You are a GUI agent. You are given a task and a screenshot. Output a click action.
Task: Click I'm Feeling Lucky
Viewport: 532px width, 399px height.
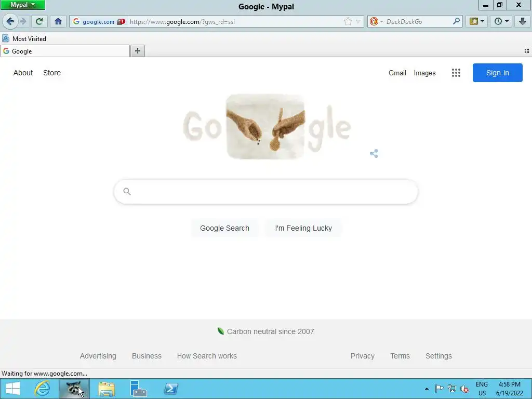[x=303, y=228]
